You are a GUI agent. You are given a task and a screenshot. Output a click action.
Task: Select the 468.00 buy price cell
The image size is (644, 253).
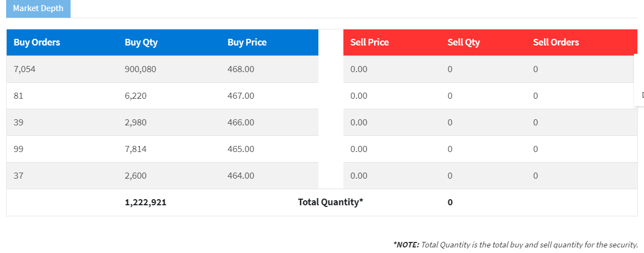241,69
